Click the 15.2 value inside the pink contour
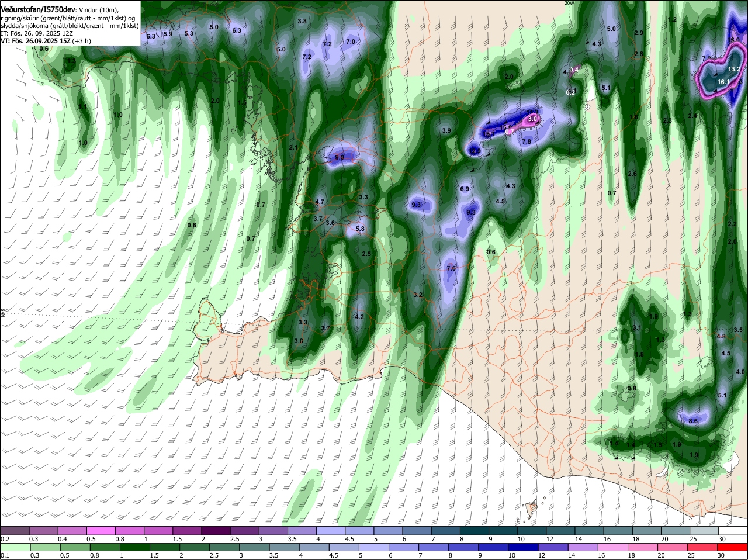Image resolution: width=748 pixels, height=560 pixels. click(x=733, y=68)
